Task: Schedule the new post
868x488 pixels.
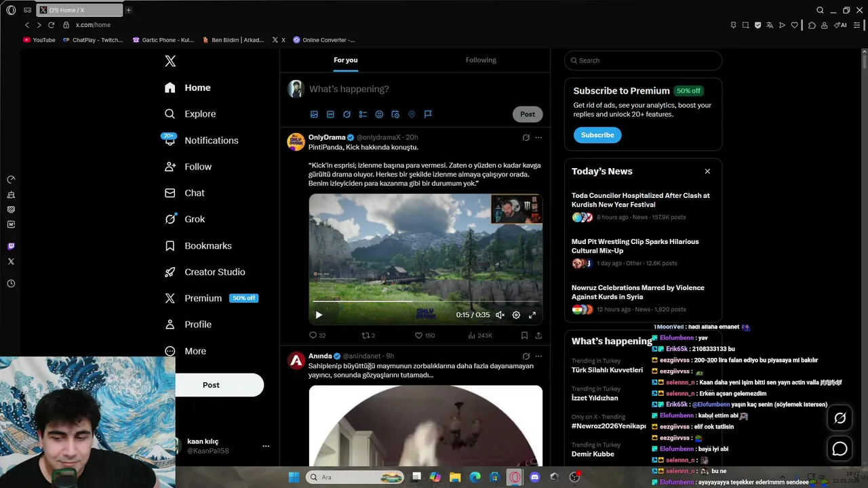Action: 395,115
